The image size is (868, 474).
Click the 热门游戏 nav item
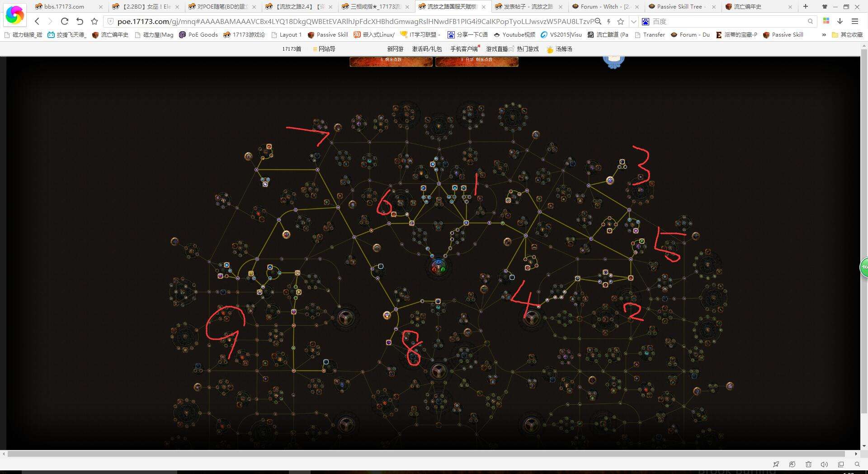coord(528,49)
